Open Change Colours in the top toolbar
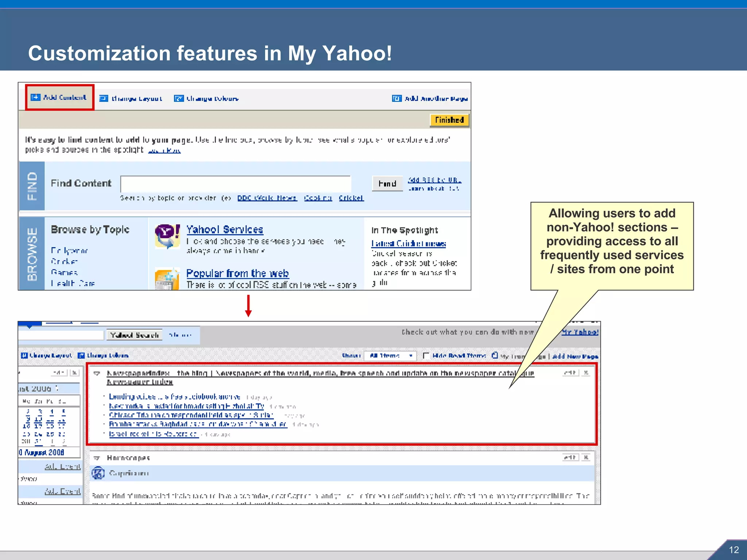Viewport: 747px width, 560px height. (213, 99)
